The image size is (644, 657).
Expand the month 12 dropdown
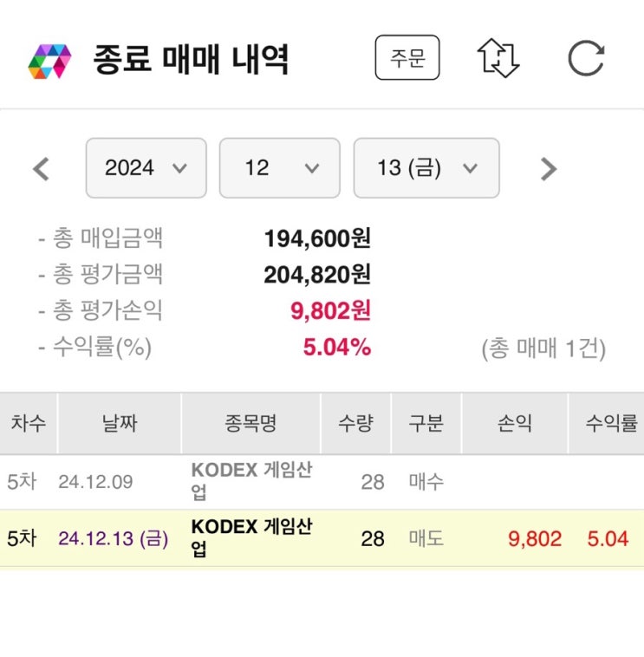coord(281,168)
